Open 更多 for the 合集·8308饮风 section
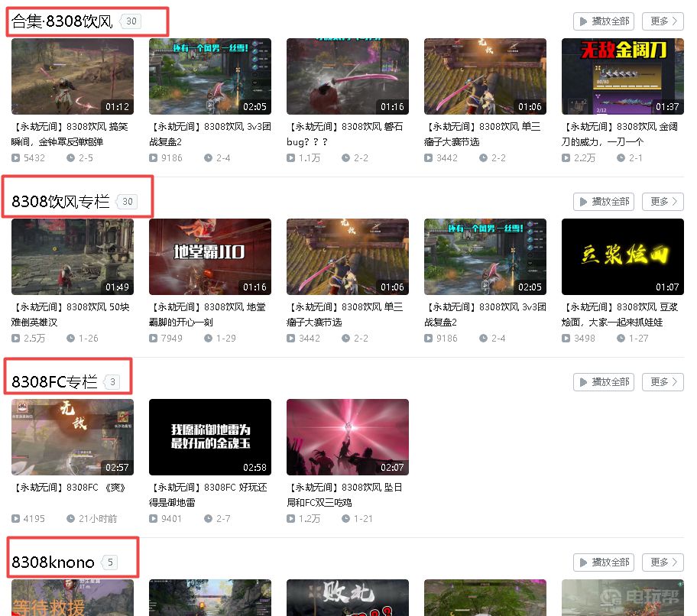 coord(663,21)
